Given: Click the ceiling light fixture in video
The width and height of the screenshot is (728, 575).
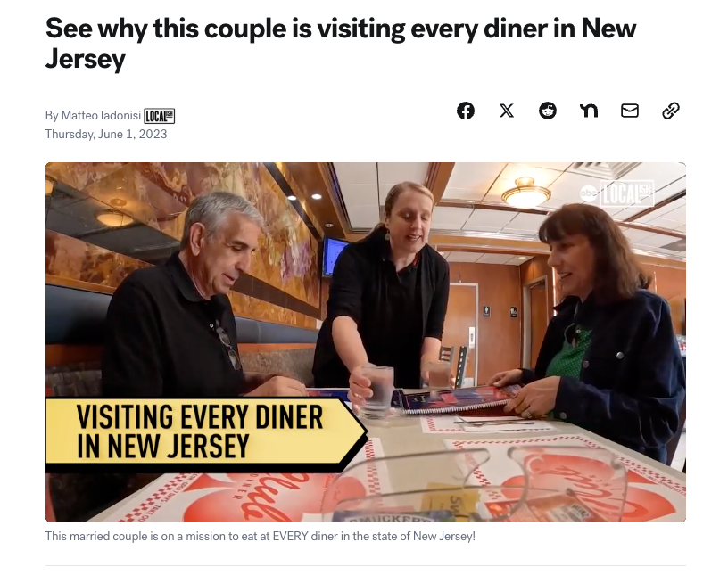Looking at the screenshot, I should pos(526,192).
